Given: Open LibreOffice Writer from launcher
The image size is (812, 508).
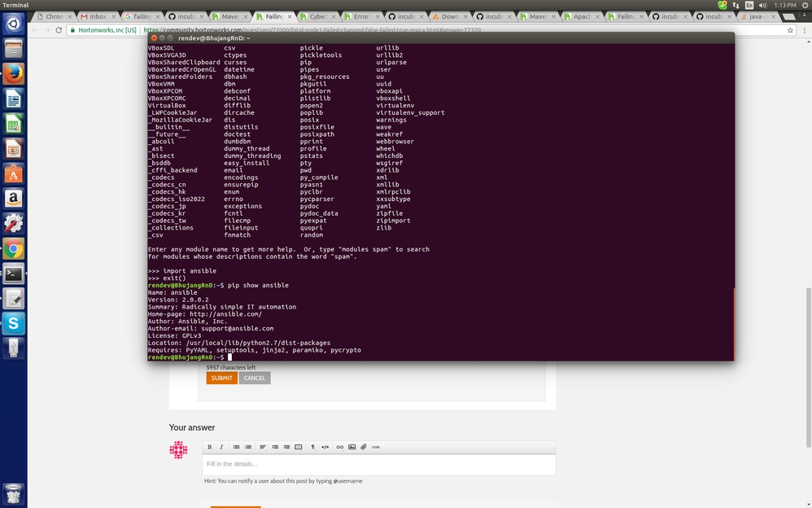Looking at the screenshot, I should 14,99.
